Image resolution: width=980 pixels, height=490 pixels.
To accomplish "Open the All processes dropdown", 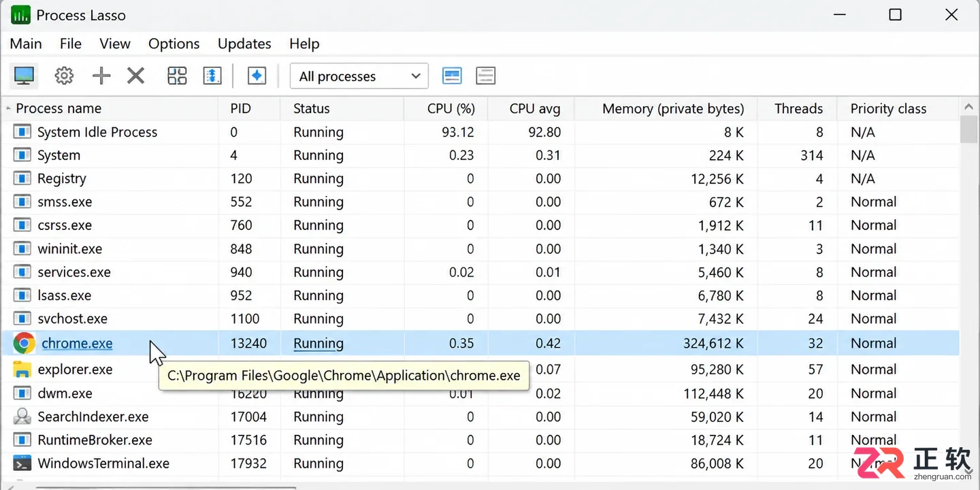I will (359, 76).
